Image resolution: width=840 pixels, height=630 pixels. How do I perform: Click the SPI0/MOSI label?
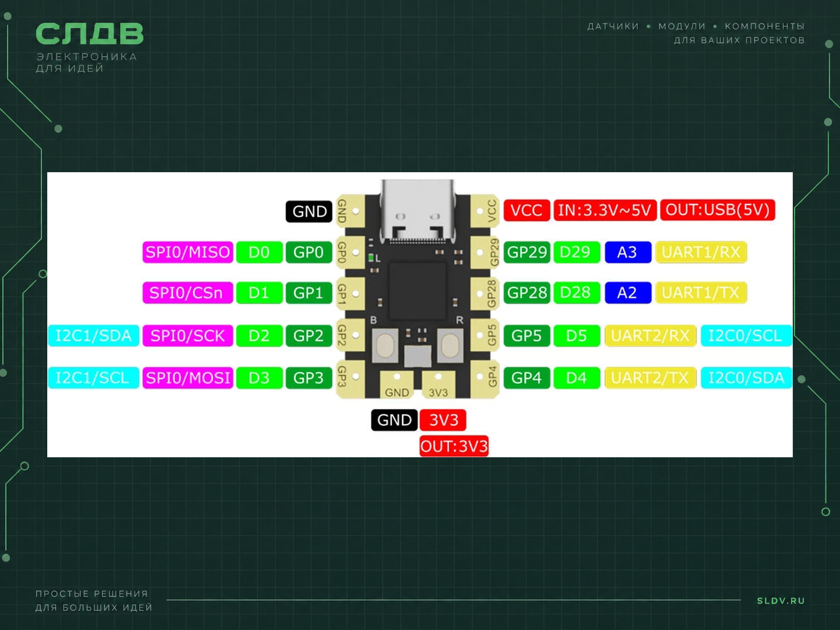187,377
